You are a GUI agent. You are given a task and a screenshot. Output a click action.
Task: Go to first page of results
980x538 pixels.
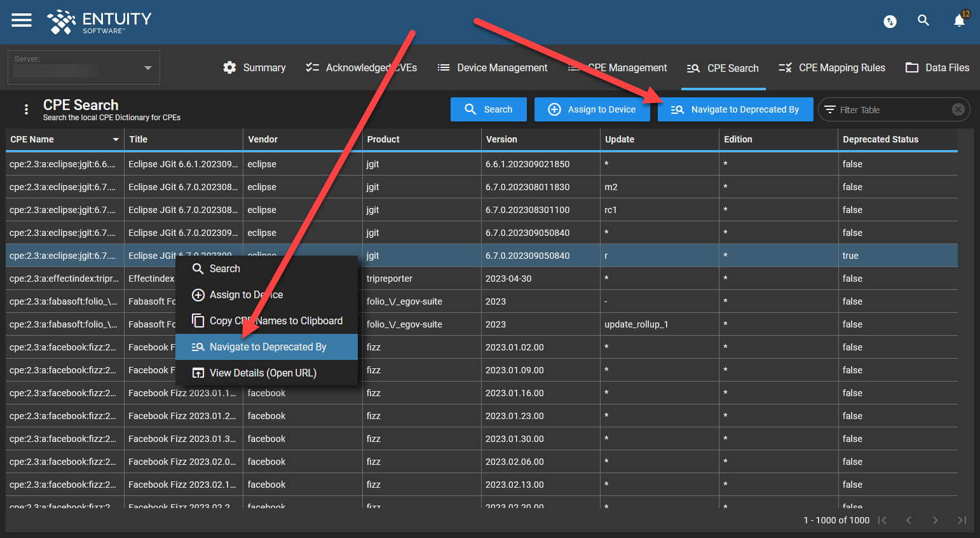[882, 520]
